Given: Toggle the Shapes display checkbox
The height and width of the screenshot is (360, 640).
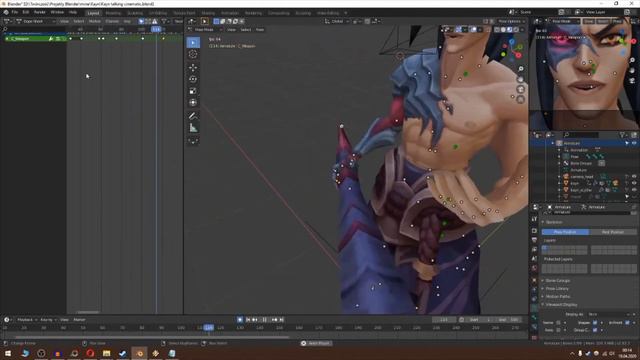Looking at the screenshot, I should (595, 323).
